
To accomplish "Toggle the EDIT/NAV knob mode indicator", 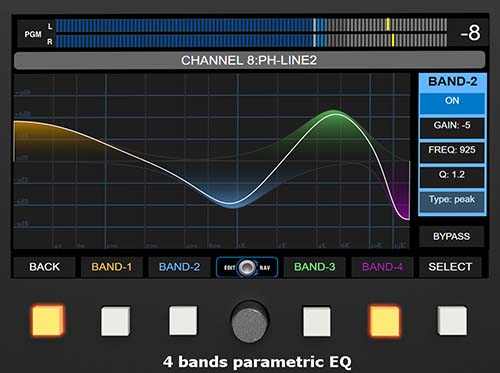I will point(247,267).
